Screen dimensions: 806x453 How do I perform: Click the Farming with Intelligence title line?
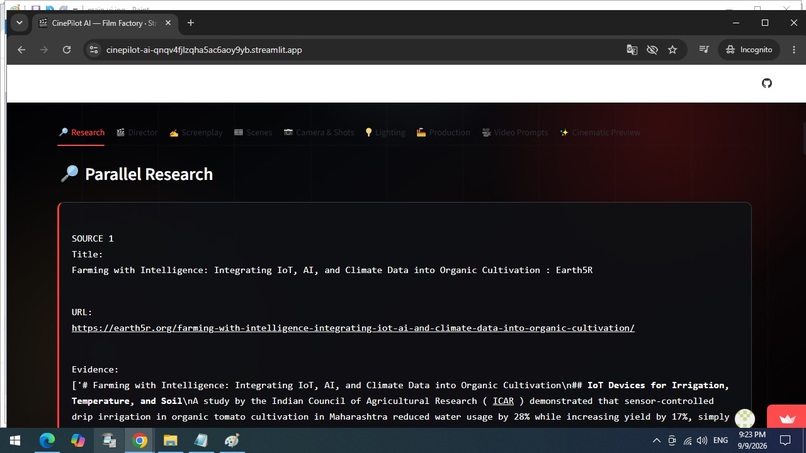coord(332,270)
